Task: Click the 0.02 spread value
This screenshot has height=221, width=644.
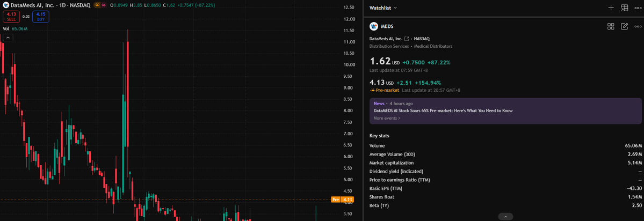Action: tap(25, 17)
